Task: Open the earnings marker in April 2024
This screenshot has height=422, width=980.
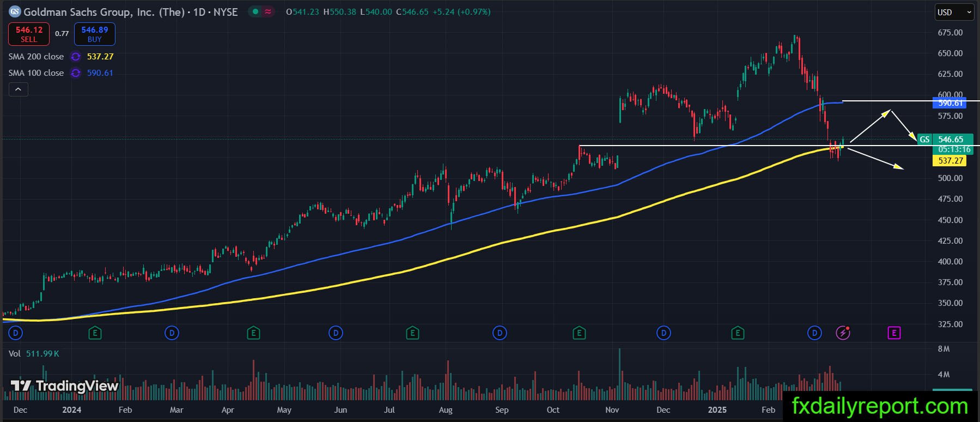Action: click(x=253, y=333)
